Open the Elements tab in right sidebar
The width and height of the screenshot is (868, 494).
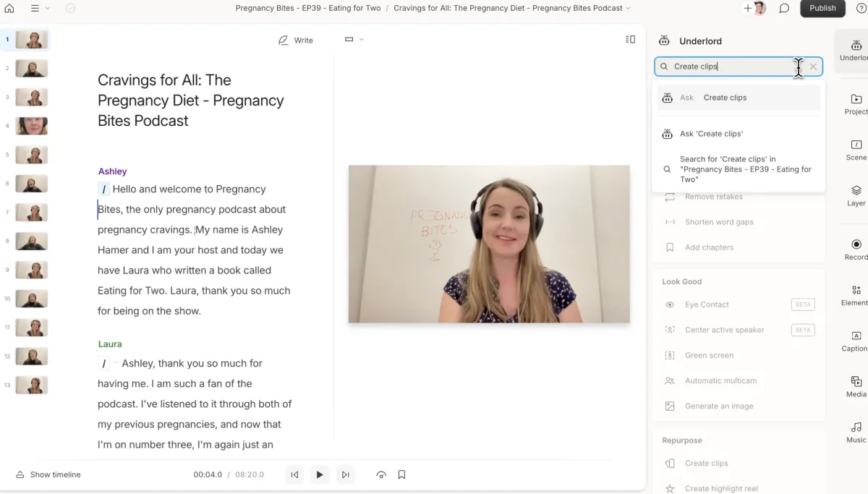[856, 295]
